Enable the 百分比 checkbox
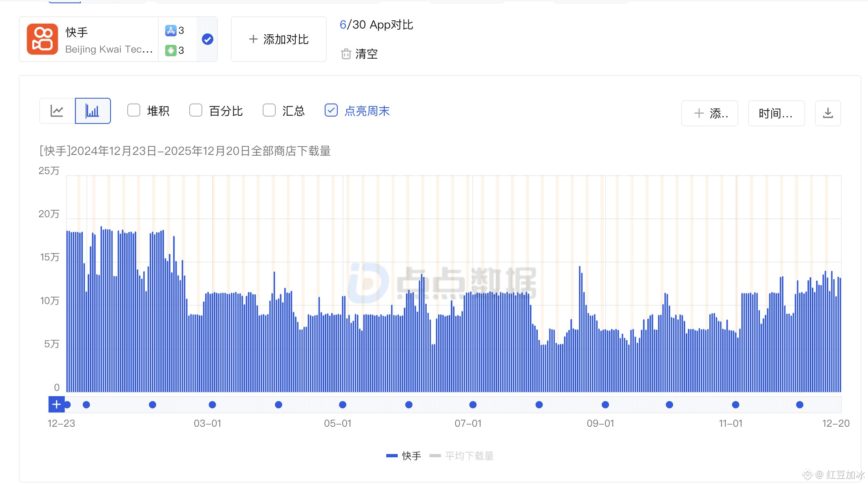 [196, 110]
